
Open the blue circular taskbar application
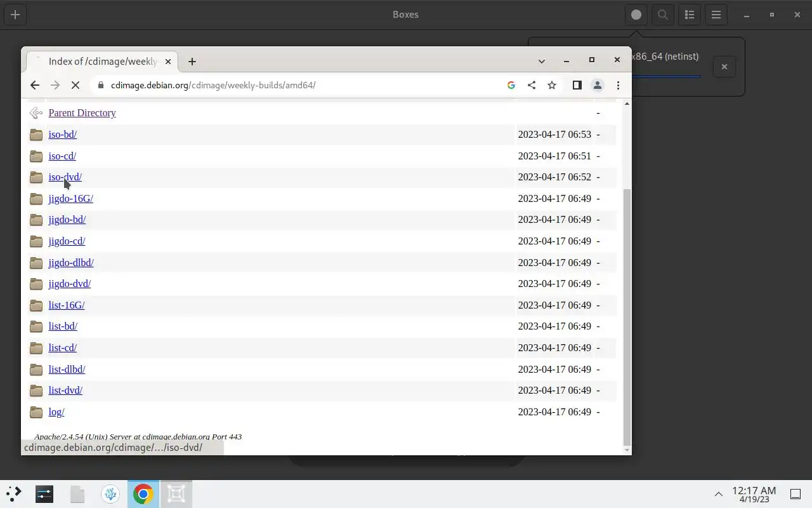(x=110, y=493)
